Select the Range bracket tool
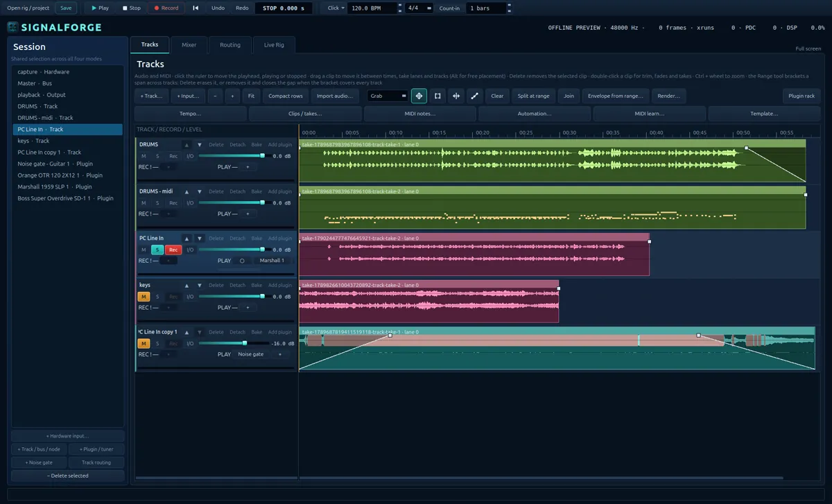832x504 pixels. (x=437, y=96)
